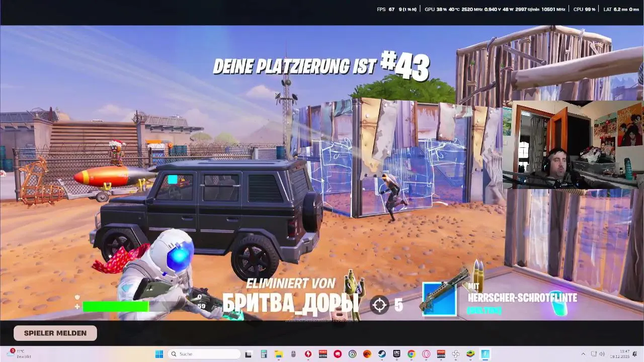The width and height of the screenshot is (644, 362).
Task: Open File Explorer folder icon
Action: (x=278, y=354)
